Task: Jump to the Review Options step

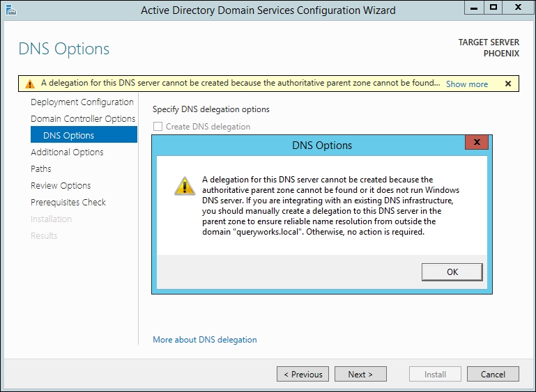Action: click(61, 185)
